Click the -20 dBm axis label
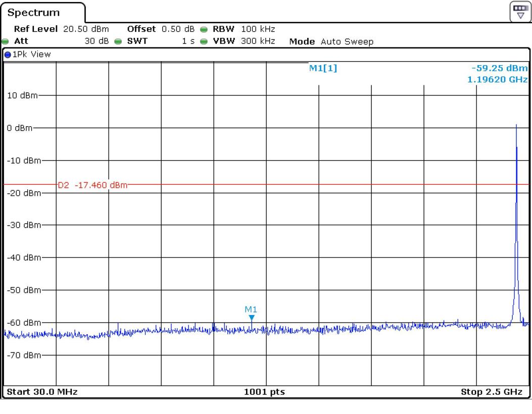This screenshot has height=414, width=532. pos(24,193)
